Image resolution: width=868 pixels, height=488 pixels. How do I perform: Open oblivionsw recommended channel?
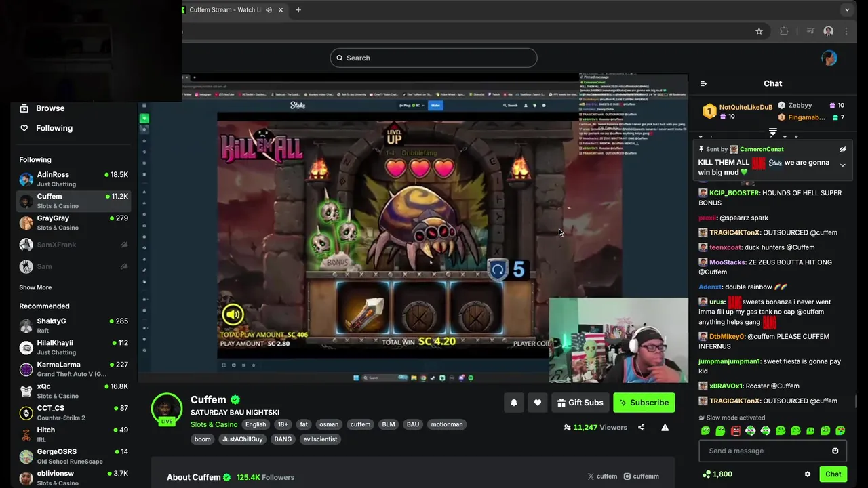pos(73,478)
